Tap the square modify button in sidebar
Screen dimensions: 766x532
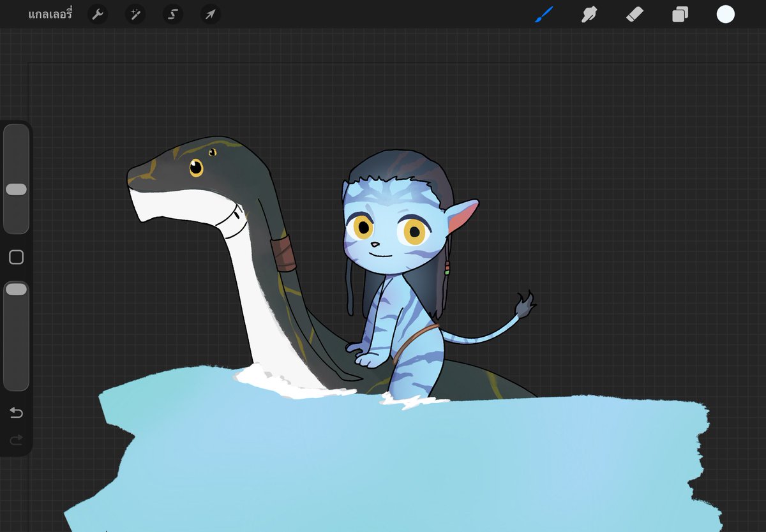point(16,257)
